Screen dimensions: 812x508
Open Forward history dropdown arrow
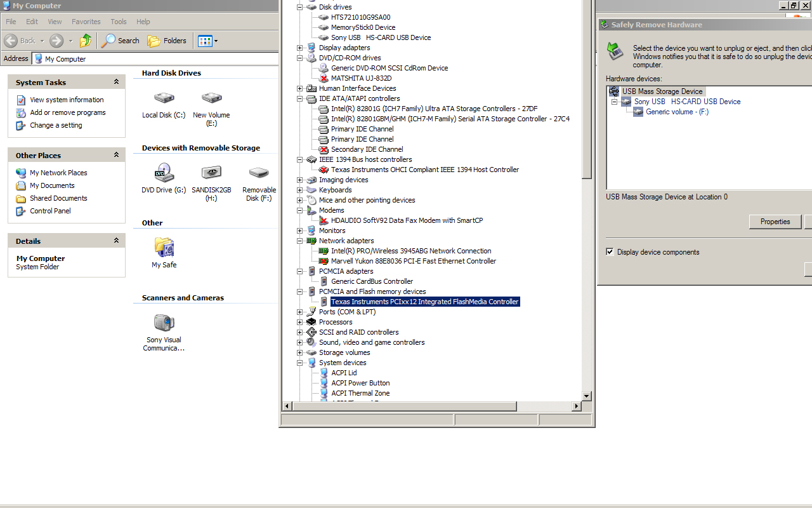click(x=70, y=41)
